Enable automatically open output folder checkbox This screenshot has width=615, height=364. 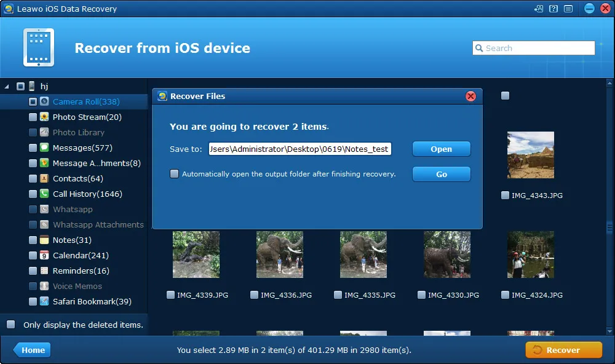[x=174, y=174]
